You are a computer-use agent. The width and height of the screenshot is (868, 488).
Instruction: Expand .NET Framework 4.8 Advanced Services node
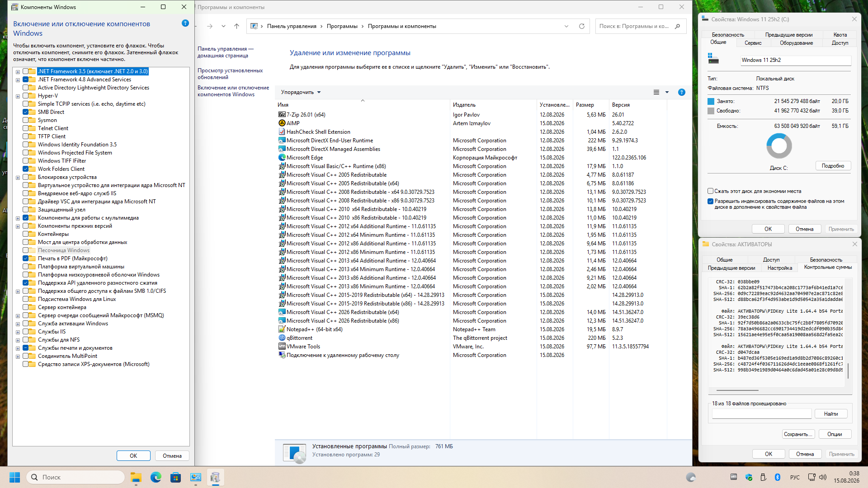[18, 80]
